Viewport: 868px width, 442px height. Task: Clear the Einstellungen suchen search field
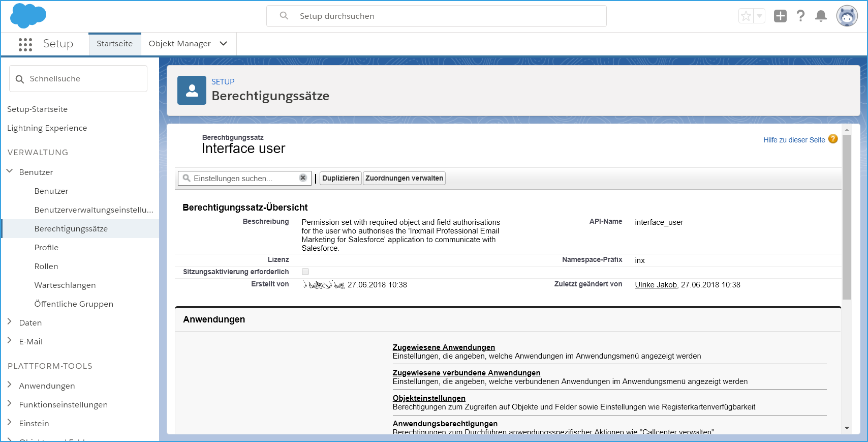coord(303,178)
